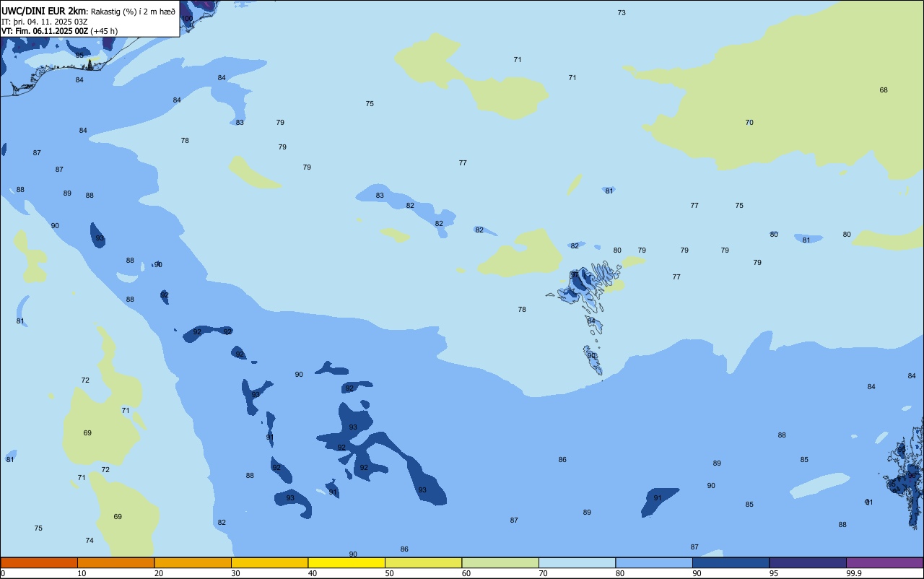
Task: Click the light blue 70–80 legend segment
Action: [577, 562]
